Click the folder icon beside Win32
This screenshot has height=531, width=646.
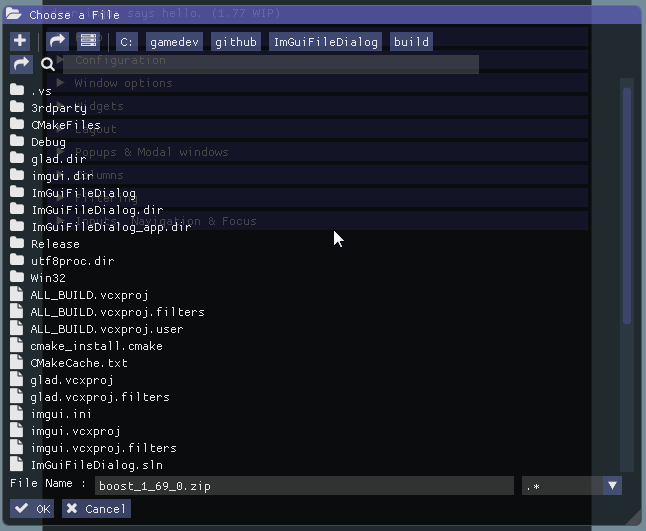pos(17,277)
